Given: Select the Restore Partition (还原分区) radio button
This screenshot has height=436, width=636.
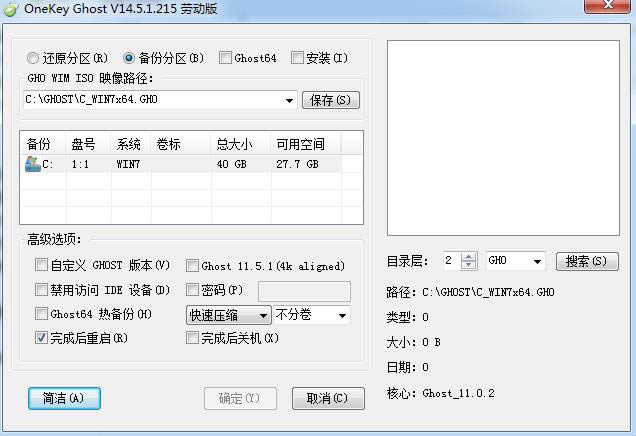Looking at the screenshot, I should point(33,58).
